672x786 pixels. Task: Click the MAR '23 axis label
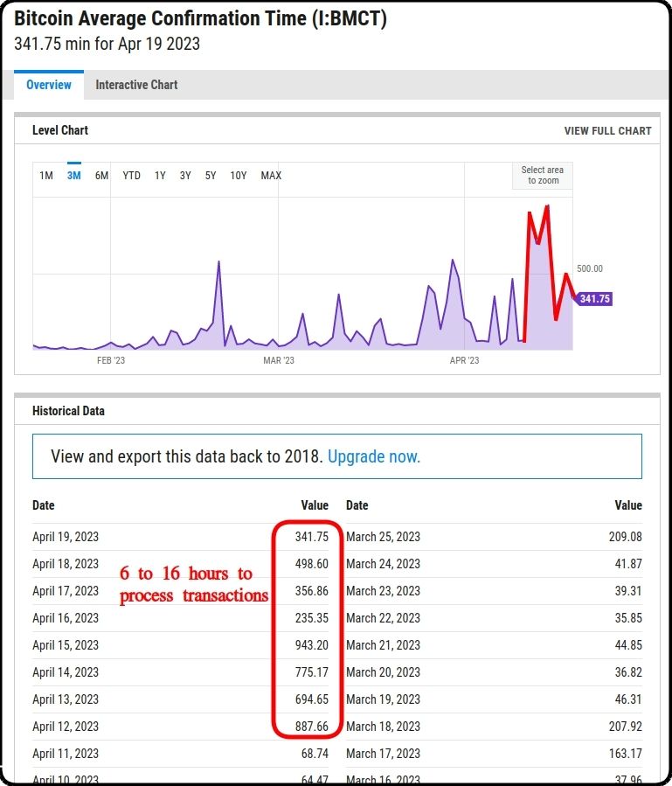tap(279, 360)
